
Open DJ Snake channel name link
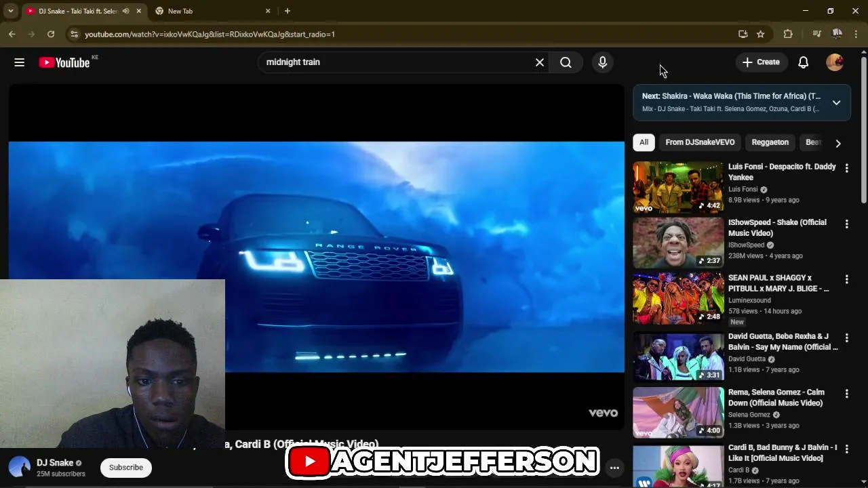click(55, 463)
